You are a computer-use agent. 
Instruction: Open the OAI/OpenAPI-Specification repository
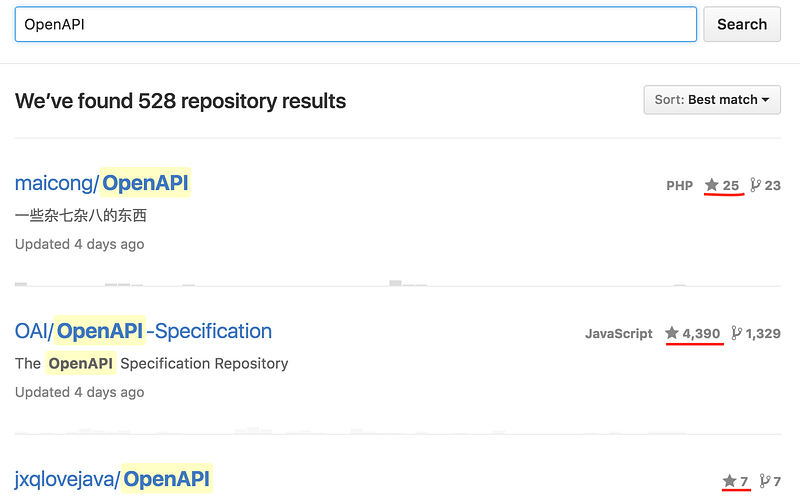point(143,331)
